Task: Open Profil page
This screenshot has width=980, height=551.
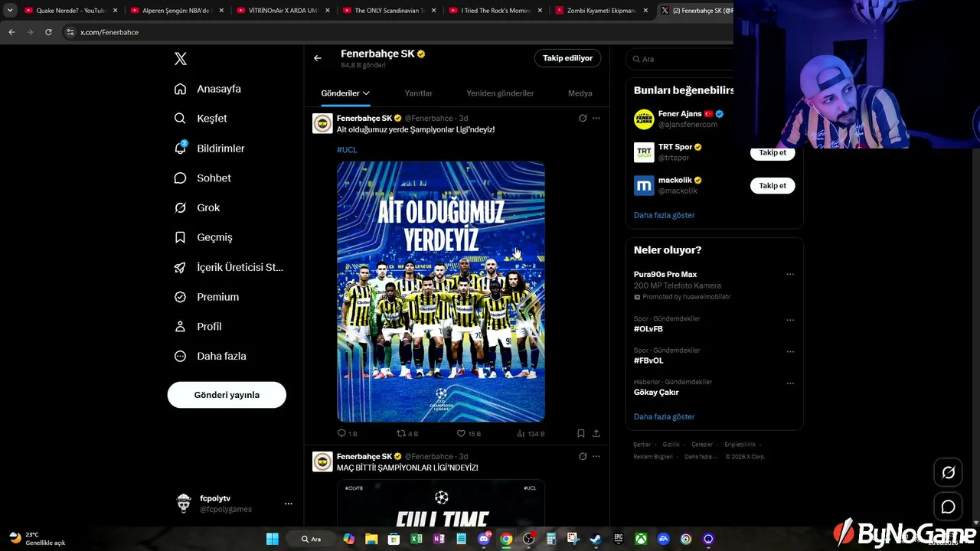Action: (198, 326)
